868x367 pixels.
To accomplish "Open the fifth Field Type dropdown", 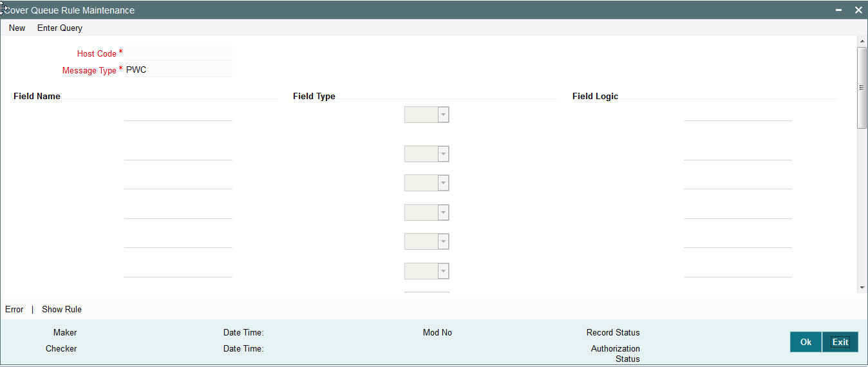I will click(426, 241).
